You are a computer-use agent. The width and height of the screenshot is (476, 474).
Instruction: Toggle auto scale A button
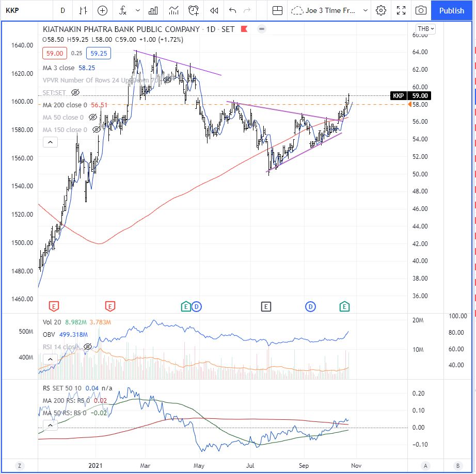coord(425,466)
